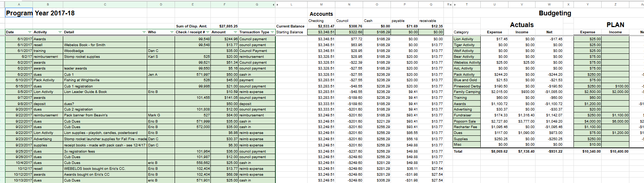The height and width of the screenshot is (183, 644).
Task: Click the 'Awards bought on Eric's CC' cell
Action: (x=105, y=175)
